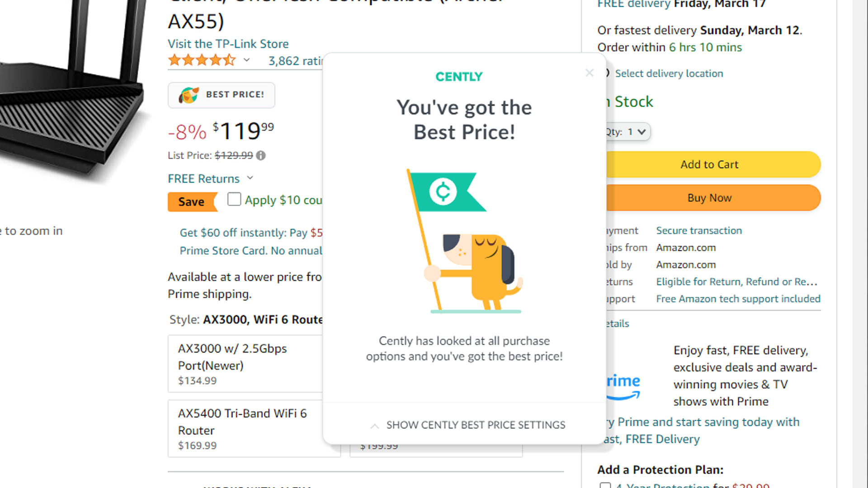Click the Cently best price icon
The height and width of the screenshot is (488, 868).
click(x=188, y=94)
